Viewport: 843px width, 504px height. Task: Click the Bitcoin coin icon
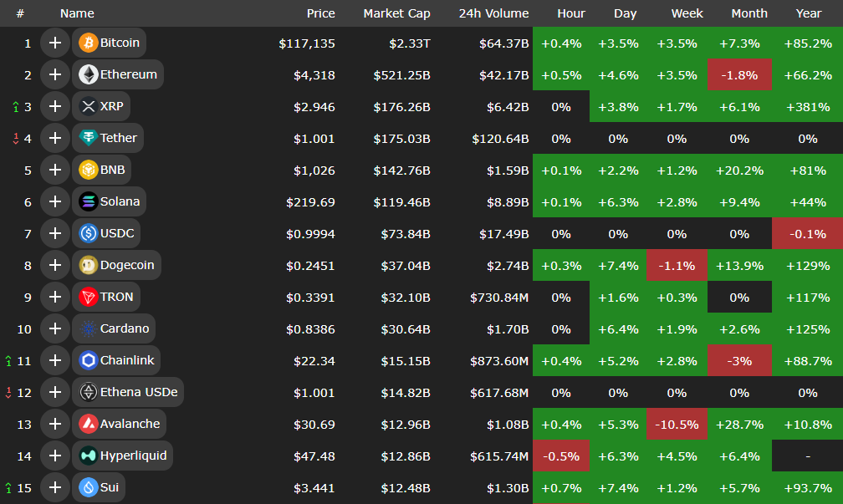coord(88,43)
